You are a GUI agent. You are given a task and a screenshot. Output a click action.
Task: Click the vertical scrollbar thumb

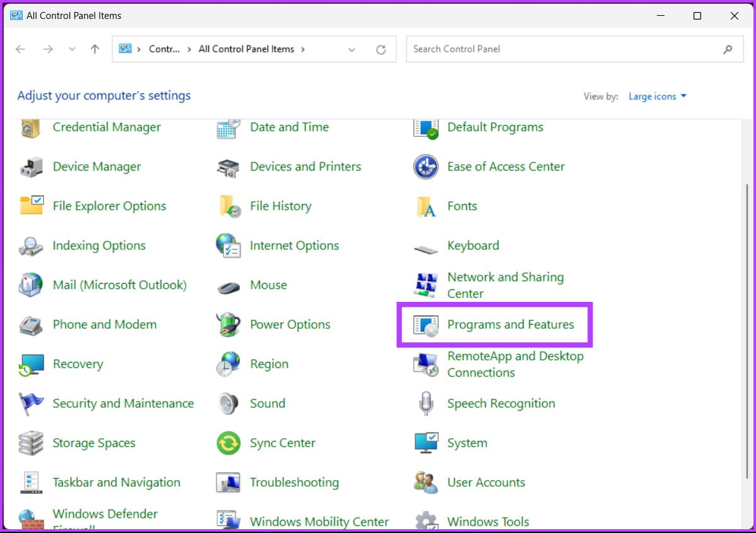pos(747,331)
